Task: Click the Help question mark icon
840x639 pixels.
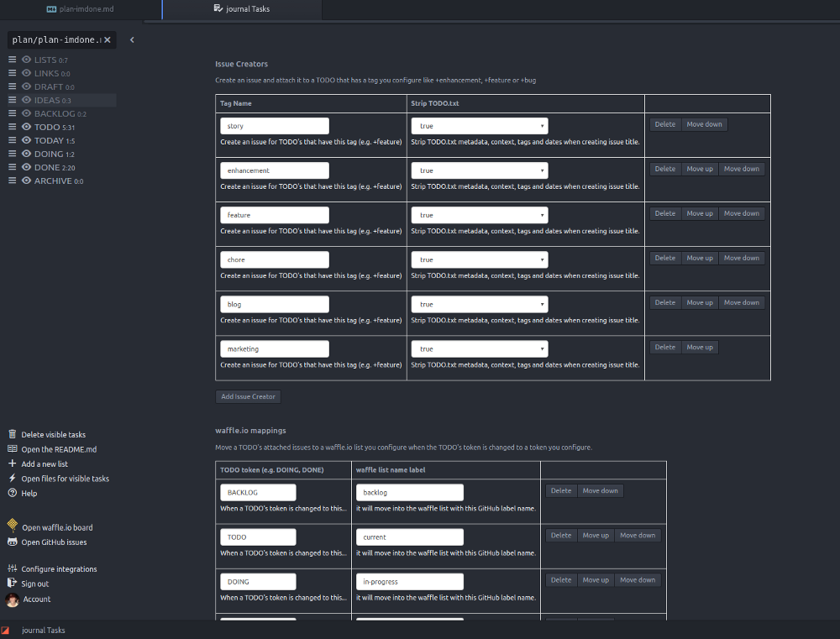Action: [13, 493]
